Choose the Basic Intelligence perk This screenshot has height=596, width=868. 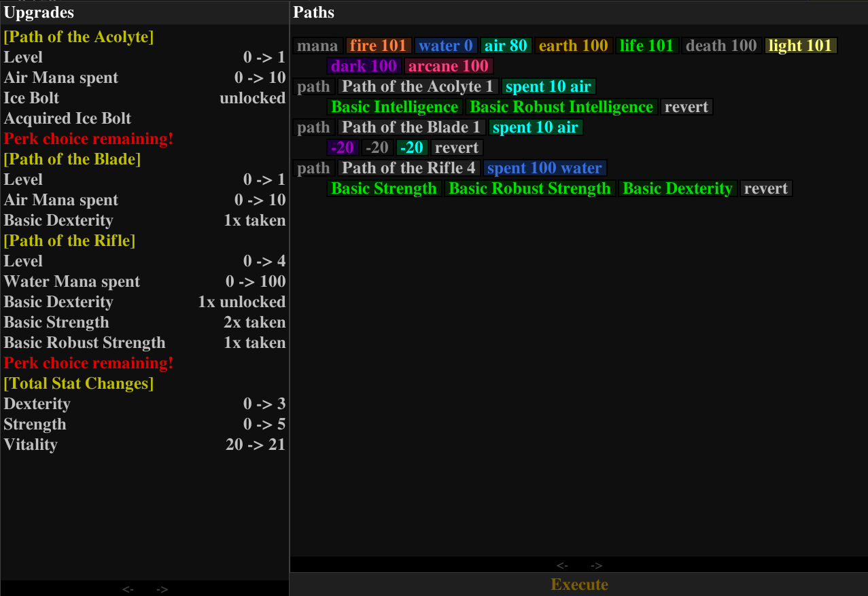395,107
